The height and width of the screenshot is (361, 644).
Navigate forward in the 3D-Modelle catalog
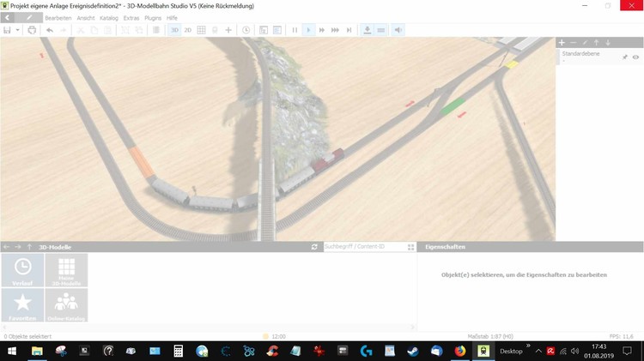pyautogui.click(x=18, y=247)
